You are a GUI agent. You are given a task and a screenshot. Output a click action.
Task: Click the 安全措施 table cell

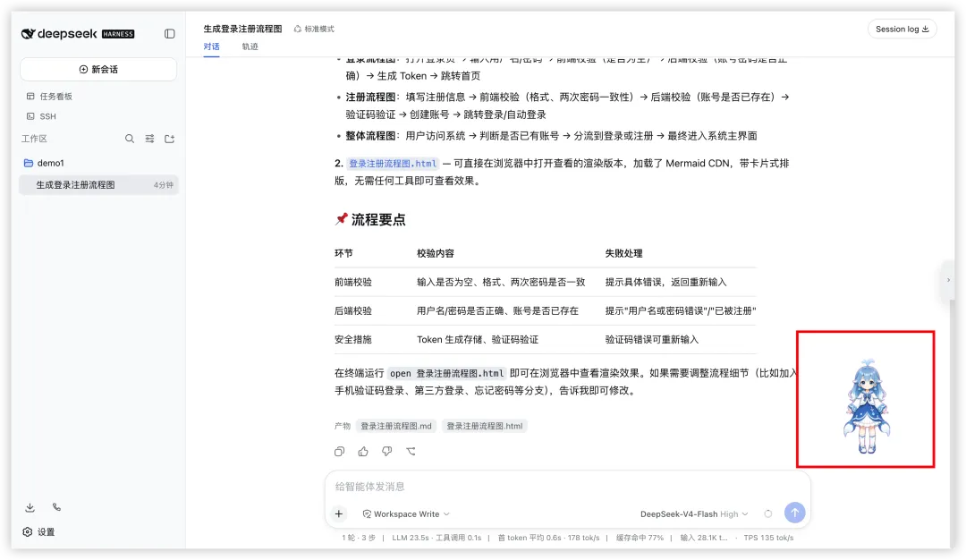[353, 340]
